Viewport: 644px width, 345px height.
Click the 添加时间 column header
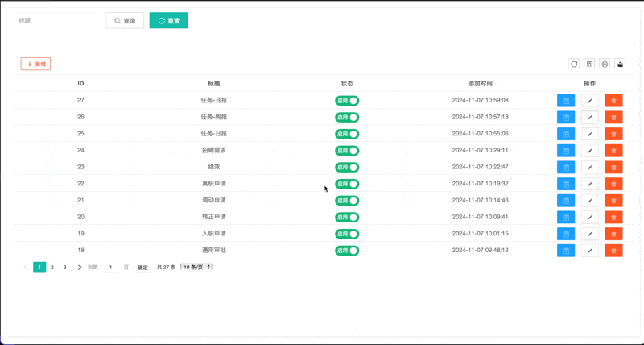coord(480,84)
